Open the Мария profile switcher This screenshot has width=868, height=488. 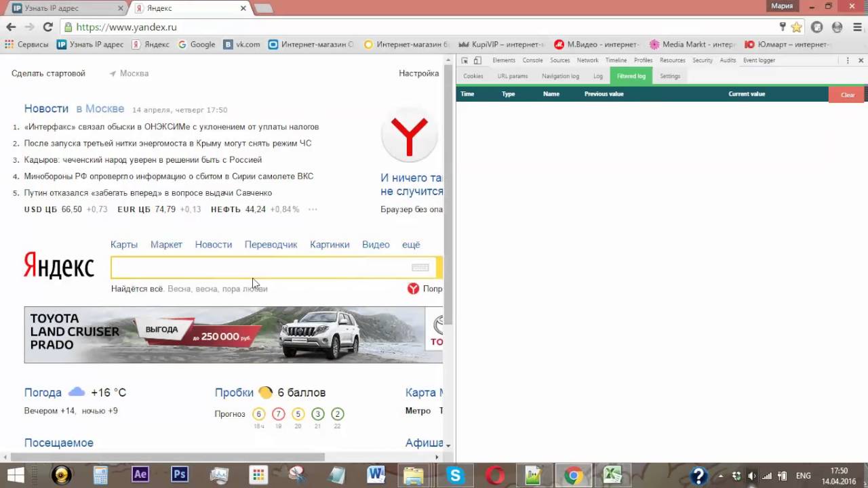(782, 6)
